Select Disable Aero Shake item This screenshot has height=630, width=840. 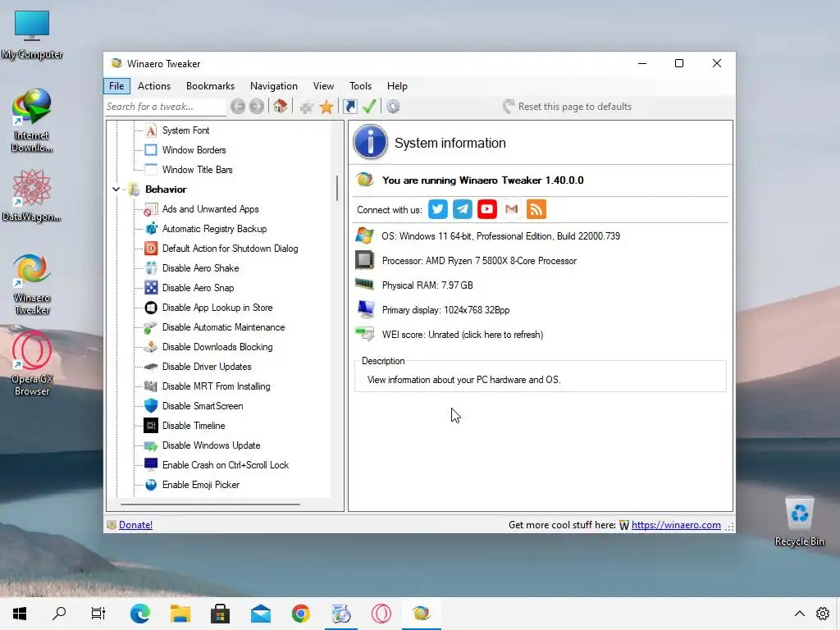coord(200,268)
